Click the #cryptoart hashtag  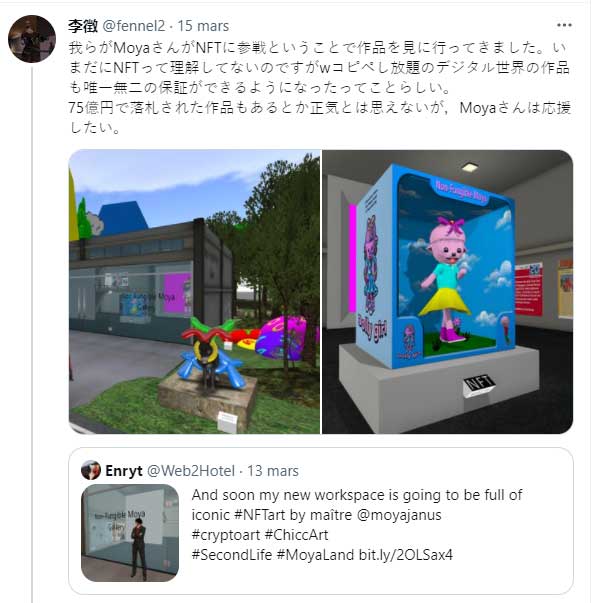[x=226, y=535]
